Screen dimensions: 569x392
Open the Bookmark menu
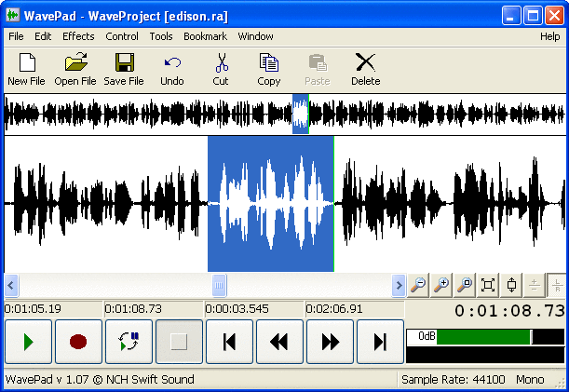(204, 36)
